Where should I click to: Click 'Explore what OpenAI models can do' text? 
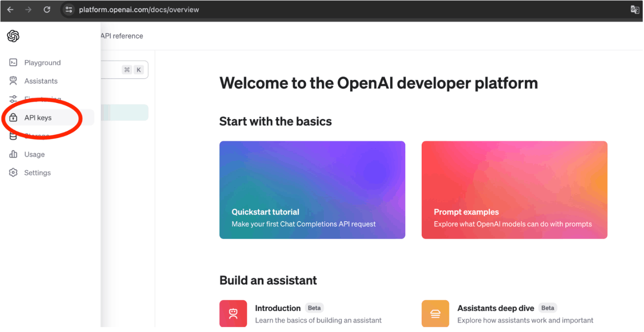coord(513,224)
